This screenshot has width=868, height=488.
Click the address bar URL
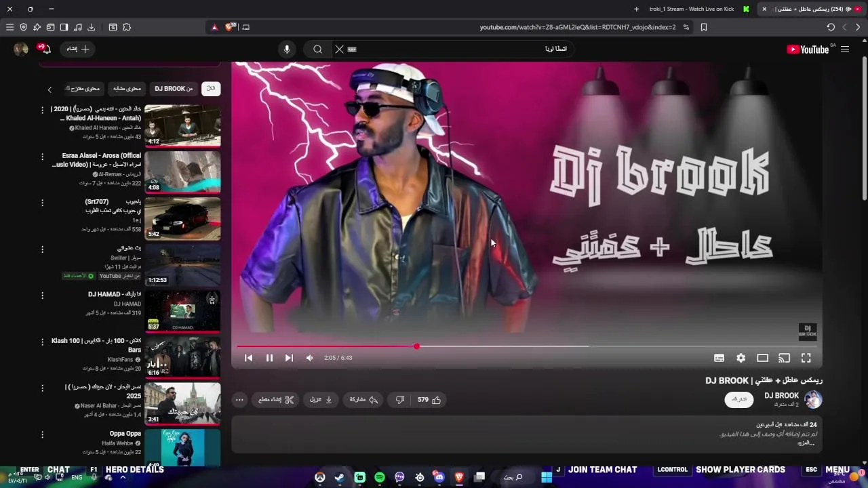click(x=578, y=27)
